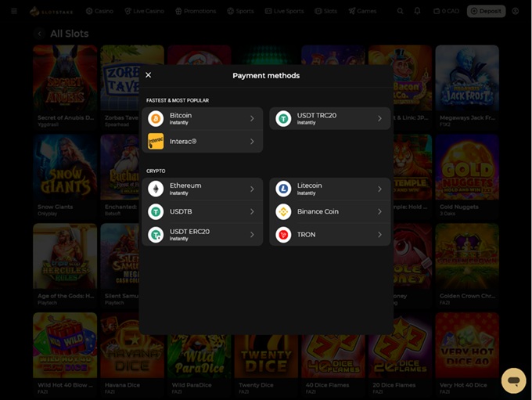Open Secret of Anubis game thumbnail
The image size is (532, 400).
pyautogui.click(x=65, y=77)
